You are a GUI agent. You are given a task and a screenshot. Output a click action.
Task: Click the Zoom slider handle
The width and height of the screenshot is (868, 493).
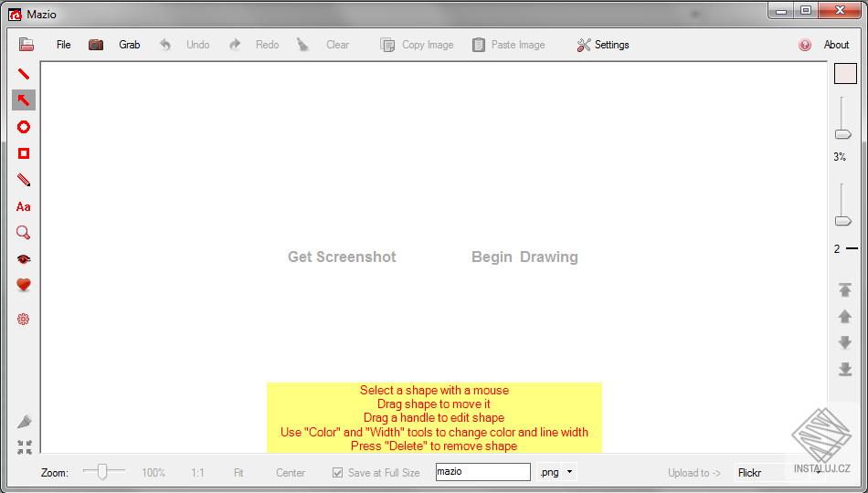pos(101,472)
